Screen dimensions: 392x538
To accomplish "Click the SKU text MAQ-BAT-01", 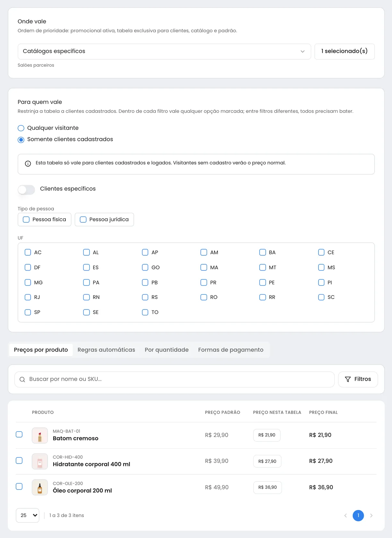I will (x=66, y=431).
